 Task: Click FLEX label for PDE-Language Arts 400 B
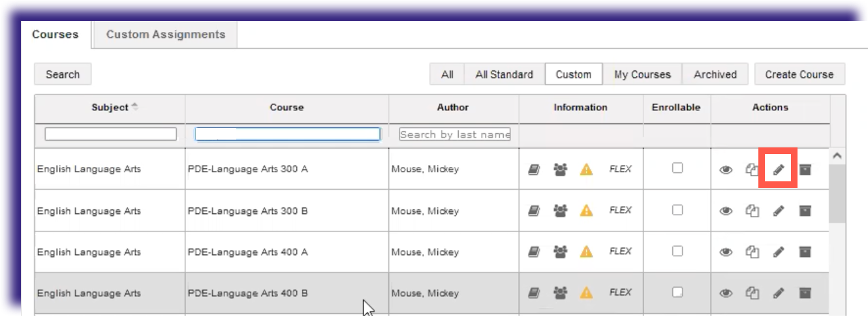click(x=620, y=293)
